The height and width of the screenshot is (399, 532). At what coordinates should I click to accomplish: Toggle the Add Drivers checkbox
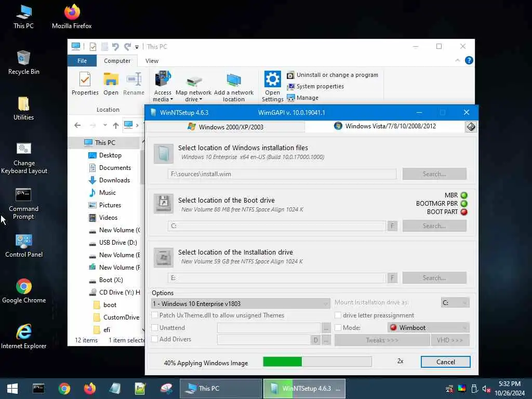[x=155, y=339]
